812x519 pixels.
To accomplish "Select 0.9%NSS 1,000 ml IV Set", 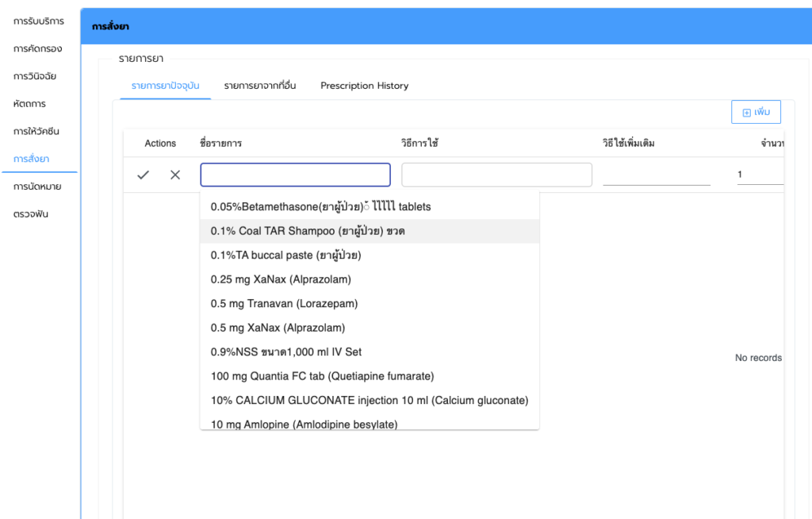I will [286, 352].
